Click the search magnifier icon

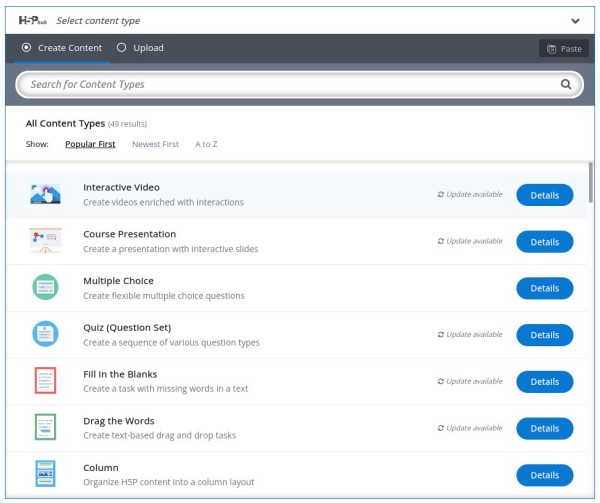566,84
